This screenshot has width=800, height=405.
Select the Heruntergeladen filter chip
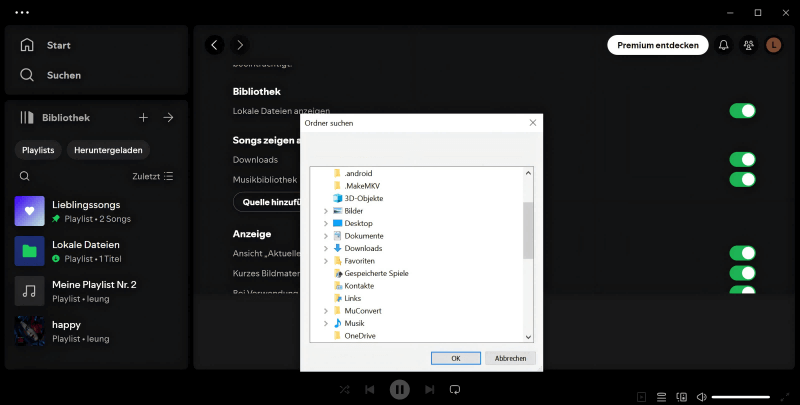click(108, 150)
